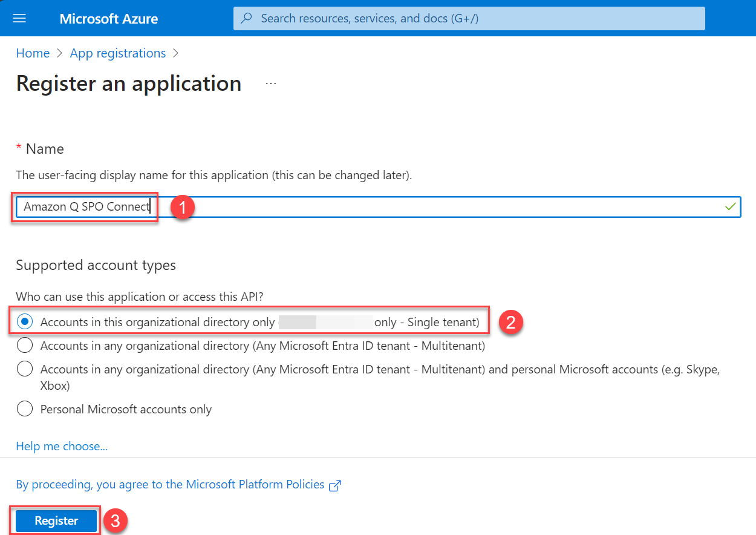Select single tenant account type option
Screen dimensions: 756x535
[24, 321]
